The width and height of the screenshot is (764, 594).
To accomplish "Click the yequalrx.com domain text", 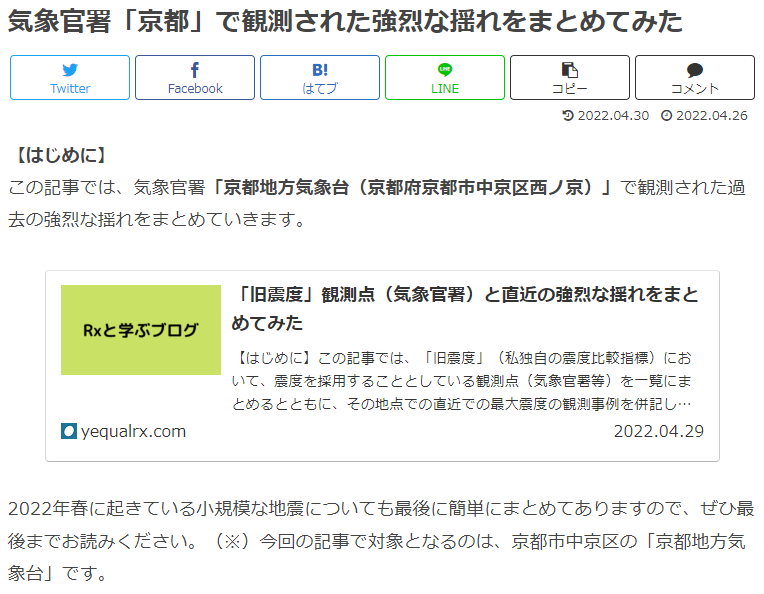I will tap(134, 431).
